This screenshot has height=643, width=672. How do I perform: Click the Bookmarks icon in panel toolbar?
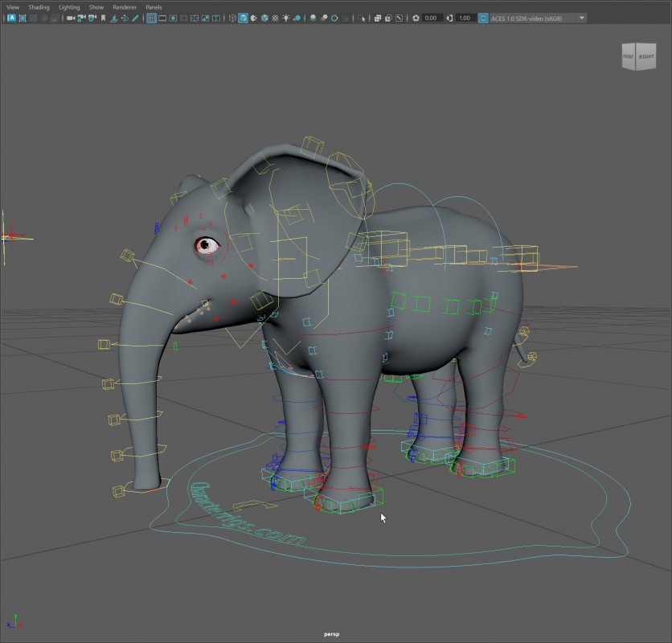[x=103, y=18]
